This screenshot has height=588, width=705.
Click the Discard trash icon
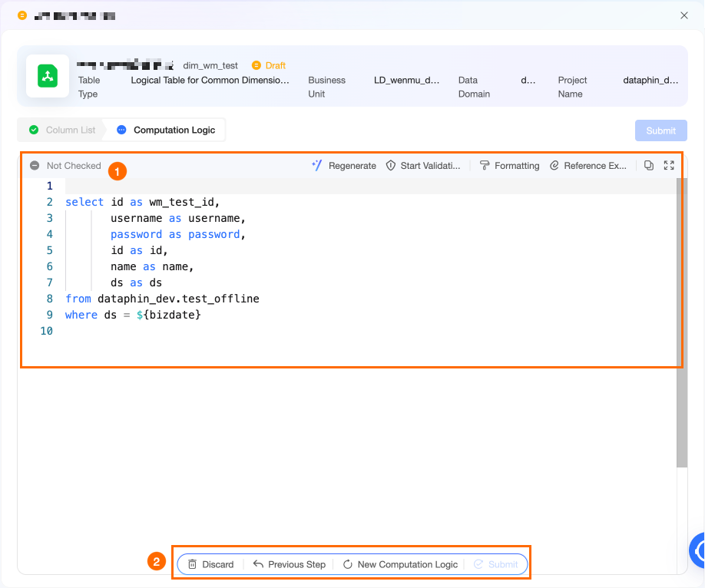click(193, 564)
